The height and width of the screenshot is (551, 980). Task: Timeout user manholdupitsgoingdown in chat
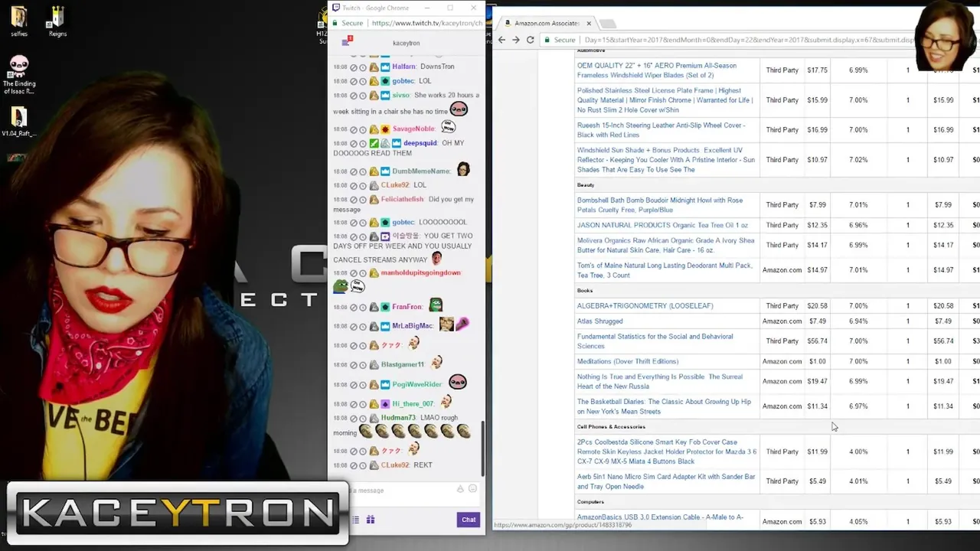363,273
